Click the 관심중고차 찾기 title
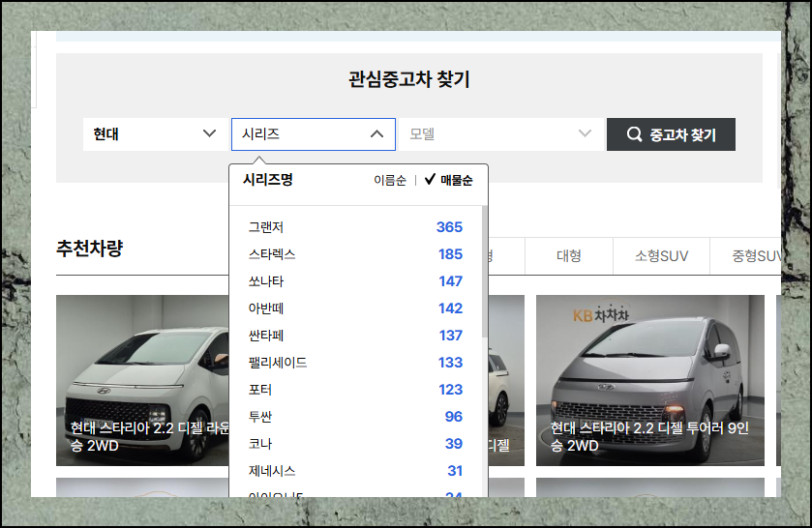Image resolution: width=812 pixels, height=528 pixels. [x=409, y=79]
